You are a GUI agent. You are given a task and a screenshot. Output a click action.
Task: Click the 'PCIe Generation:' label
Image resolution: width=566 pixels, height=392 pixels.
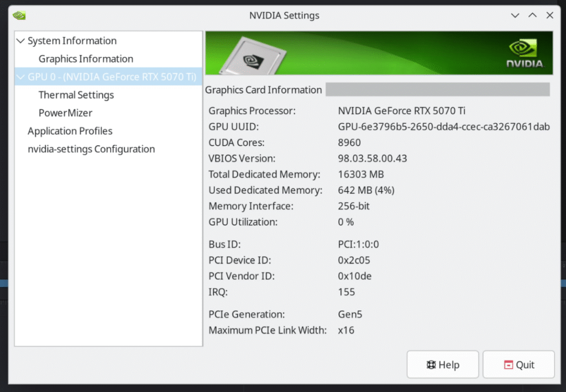(x=247, y=314)
